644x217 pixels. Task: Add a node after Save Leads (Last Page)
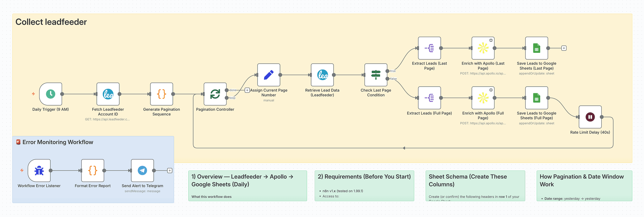point(564,48)
